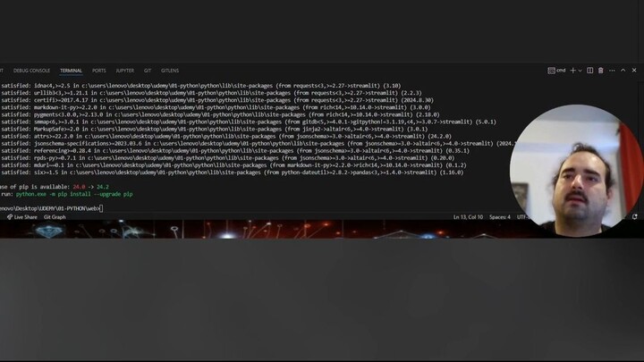Open the GITLENS panel tab
This screenshot has height=362, width=644.
(170, 71)
